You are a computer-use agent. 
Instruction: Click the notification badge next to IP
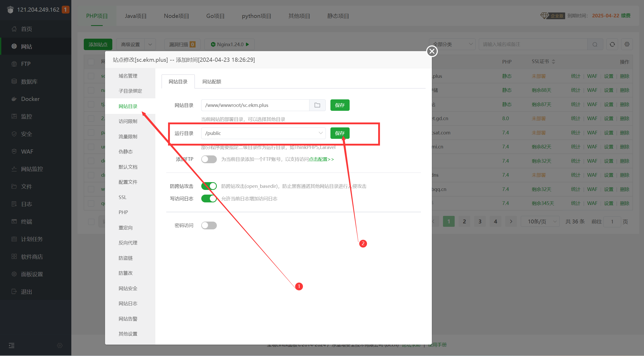click(65, 10)
